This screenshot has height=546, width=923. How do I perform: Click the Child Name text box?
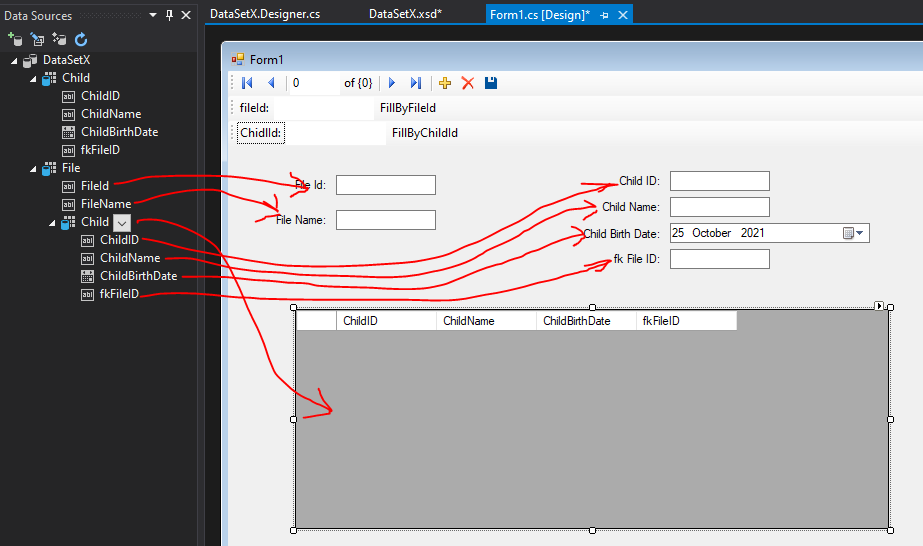coord(719,207)
